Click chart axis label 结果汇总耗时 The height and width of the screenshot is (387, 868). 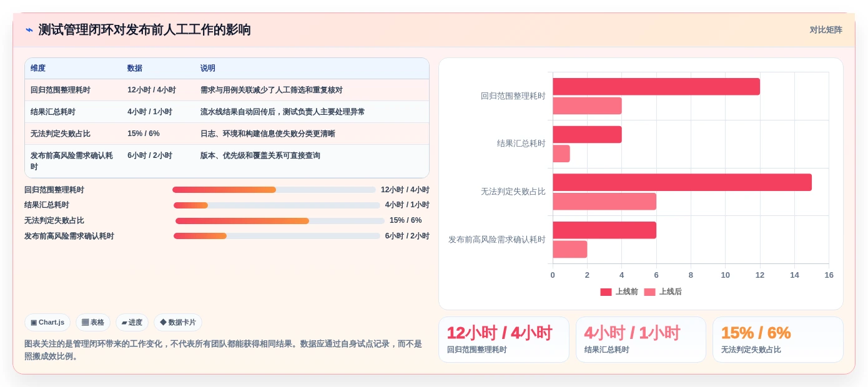pyautogui.click(x=521, y=144)
